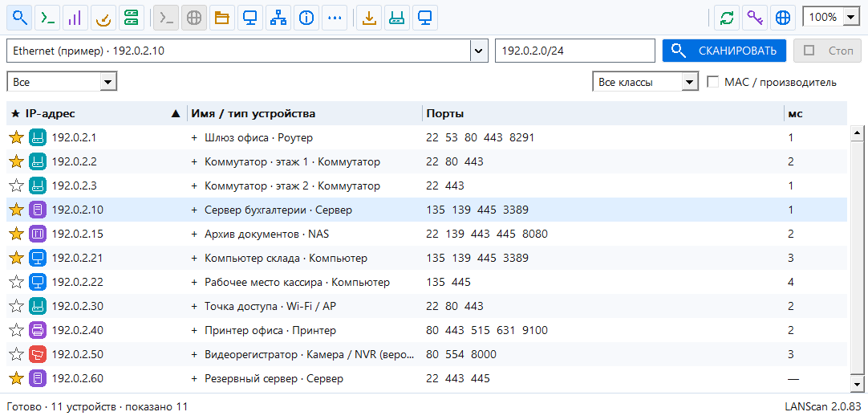Expand the Архив документов row plus sign
868x420 pixels.
(x=194, y=234)
